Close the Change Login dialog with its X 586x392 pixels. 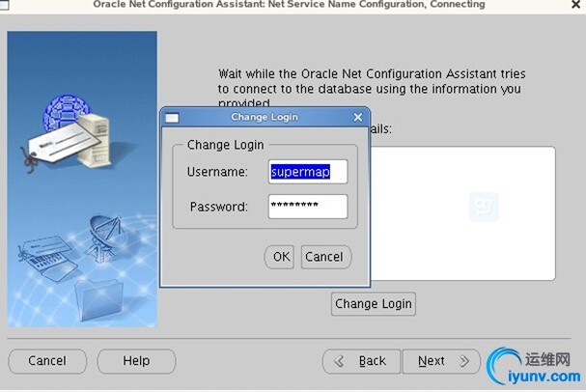coord(357,118)
